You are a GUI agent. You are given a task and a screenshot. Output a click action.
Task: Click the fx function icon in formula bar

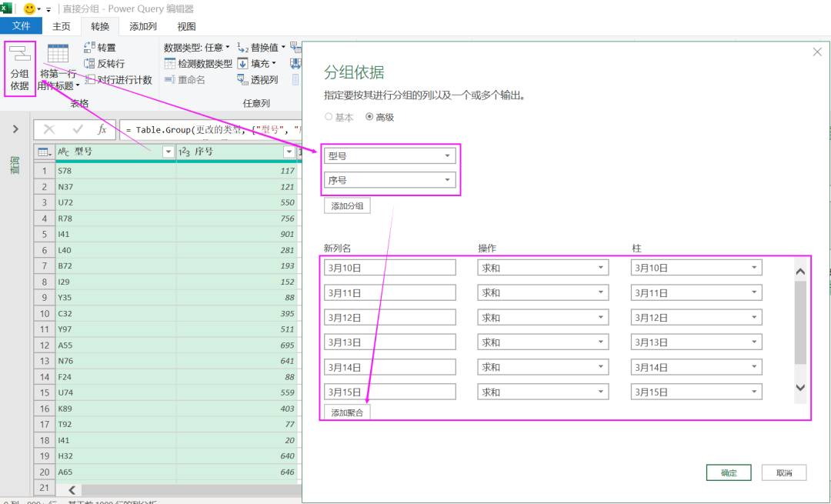coord(102,129)
